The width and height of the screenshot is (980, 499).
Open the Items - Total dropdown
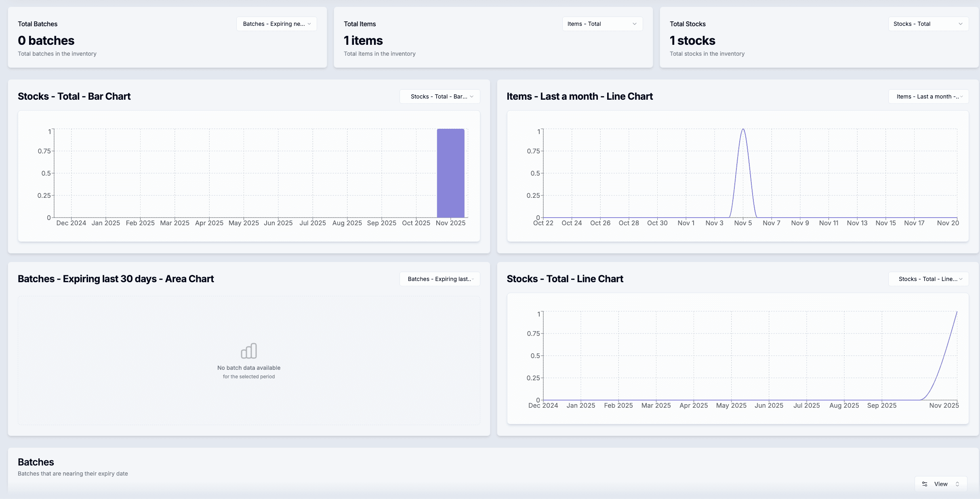tap(602, 24)
